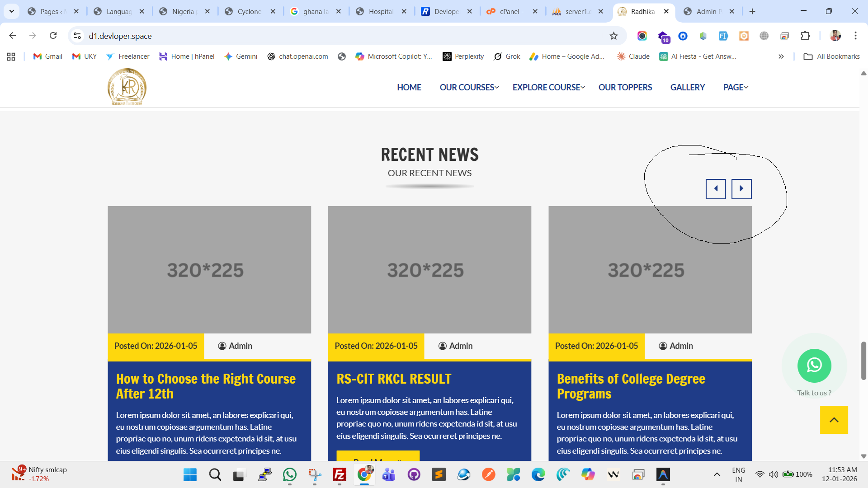This screenshot has width=868, height=488.
Task: Bookmark this page with star icon
Action: (613, 36)
